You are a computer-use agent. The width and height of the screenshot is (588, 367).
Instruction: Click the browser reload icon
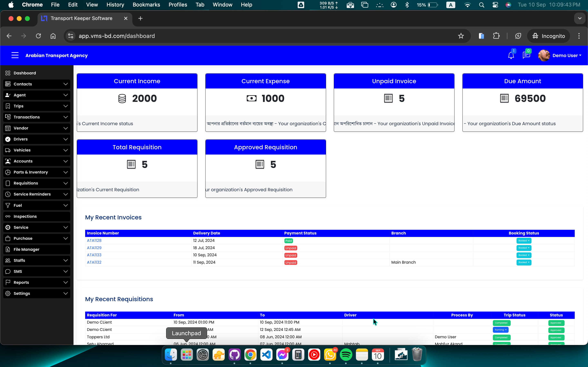(38, 36)
